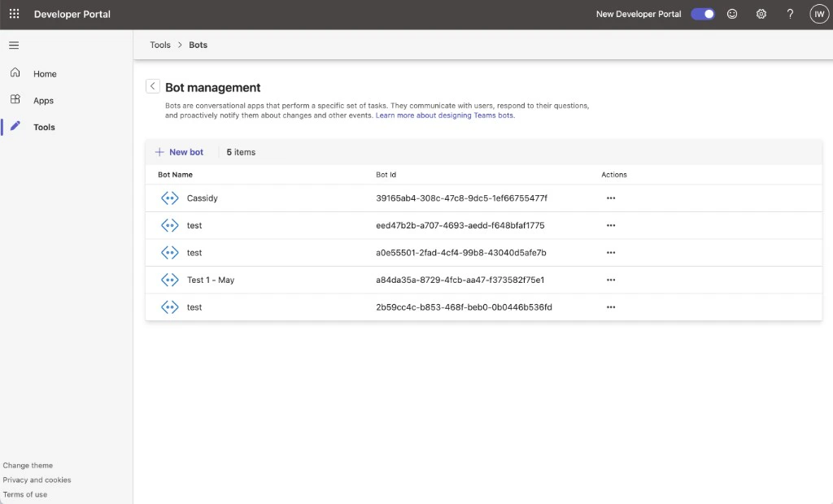Screen dimensions: 833x504
Task: Click the Developer Portal title
Action: point(72,15)
